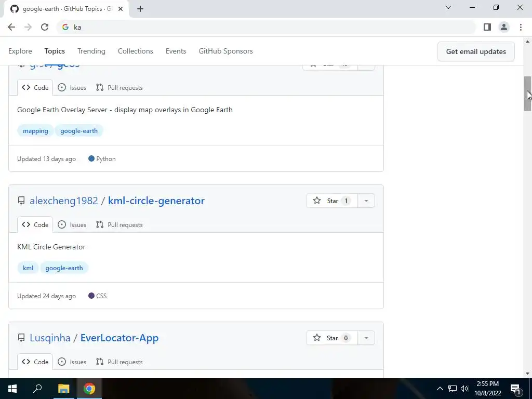This screenshot has width=532, height=399.
Task: Open the GitHub Sponsors navigation item
Action: (x=225, y=51)
